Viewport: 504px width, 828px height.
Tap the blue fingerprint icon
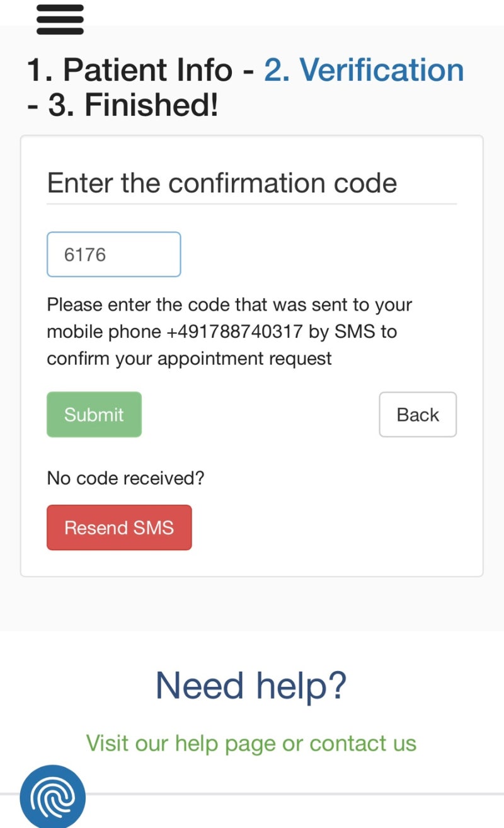click(x=53, y=796)
